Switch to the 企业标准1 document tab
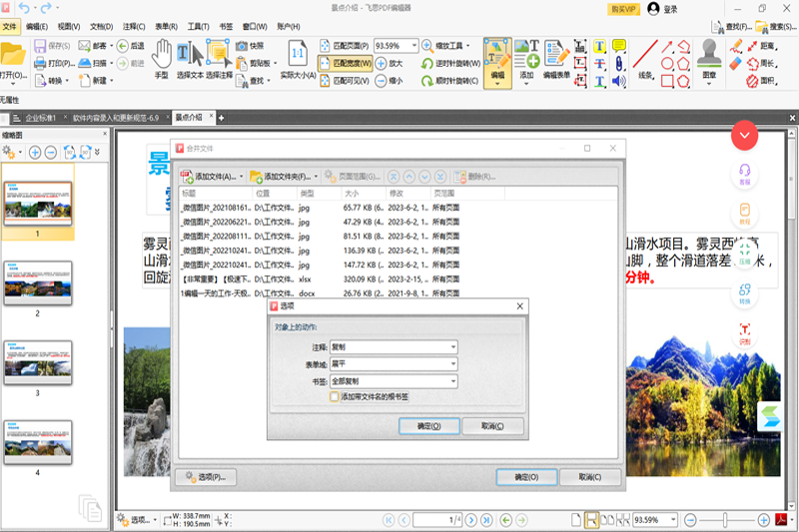Screen dimensions: 799x532 click(40, 117)
